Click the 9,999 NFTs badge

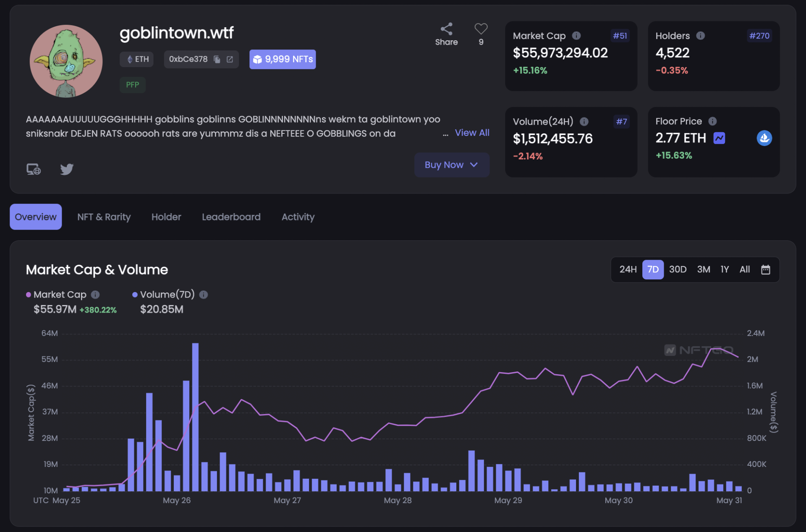(283, 60)
